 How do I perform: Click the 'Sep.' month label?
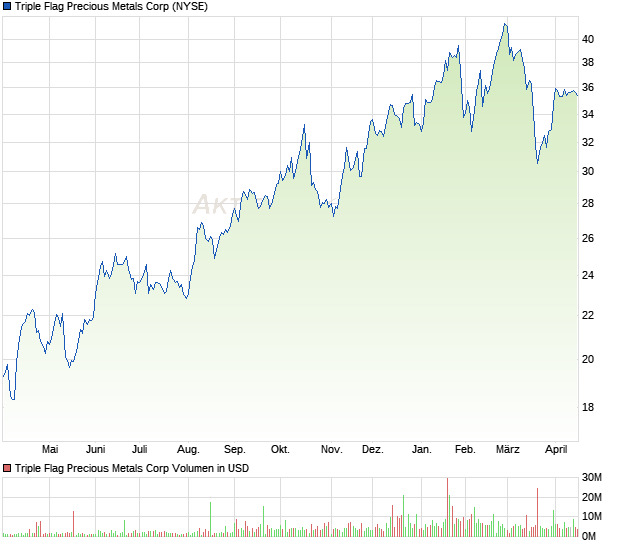click(x=235, y=450)
